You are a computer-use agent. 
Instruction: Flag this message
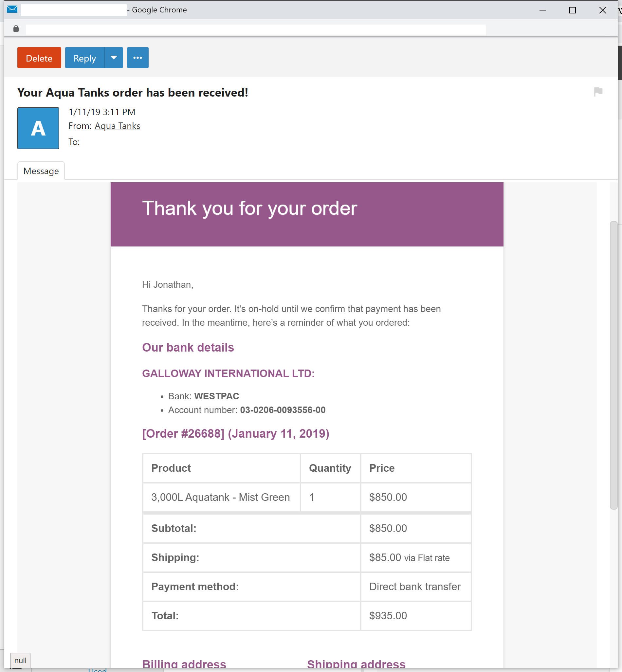(598, 92)
